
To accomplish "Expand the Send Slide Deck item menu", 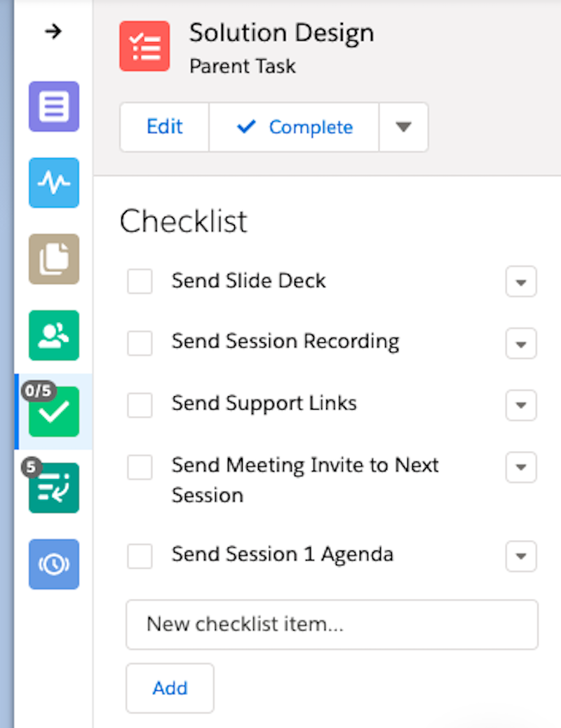I will coord(521,282).
